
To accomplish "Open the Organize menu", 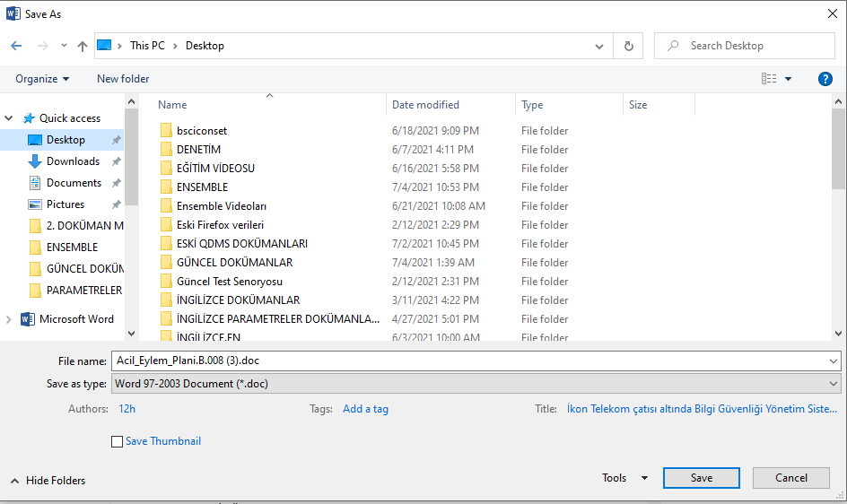I will pos(42,79).
